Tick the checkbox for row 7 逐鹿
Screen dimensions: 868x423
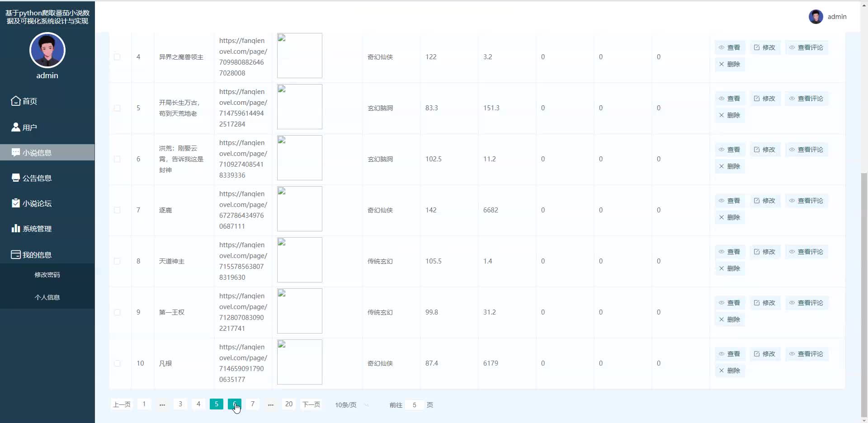tap(117, 210)
